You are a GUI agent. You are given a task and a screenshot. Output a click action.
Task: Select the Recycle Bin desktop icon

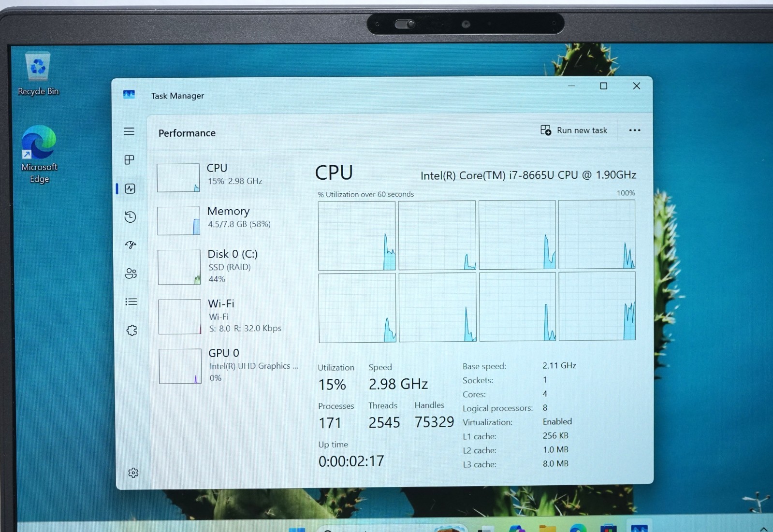[38, 74]
